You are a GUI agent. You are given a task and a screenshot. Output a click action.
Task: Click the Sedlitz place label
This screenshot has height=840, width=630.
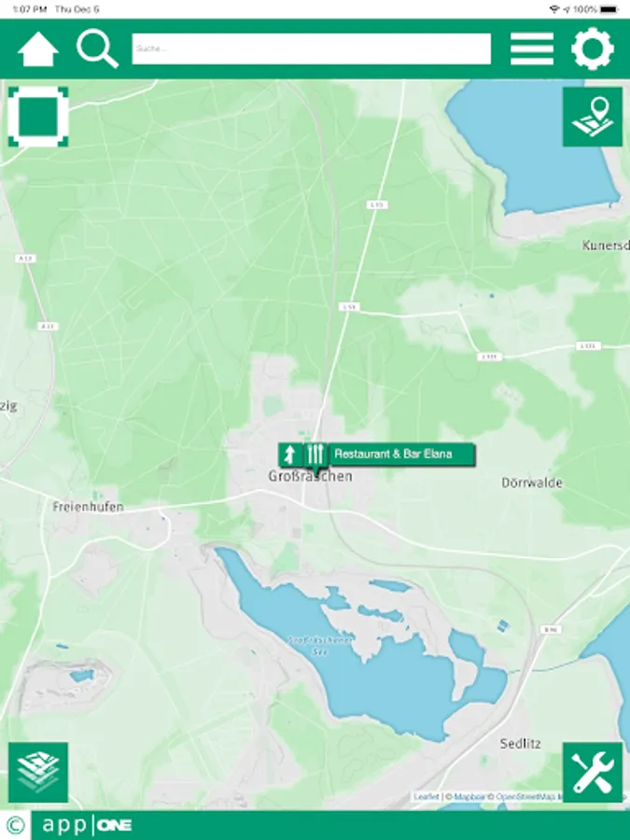(520, 744)
